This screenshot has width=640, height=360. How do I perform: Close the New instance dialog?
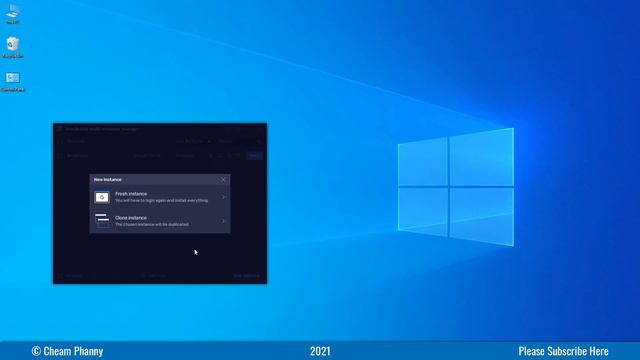pyautogui.click(x=223, y=180)
